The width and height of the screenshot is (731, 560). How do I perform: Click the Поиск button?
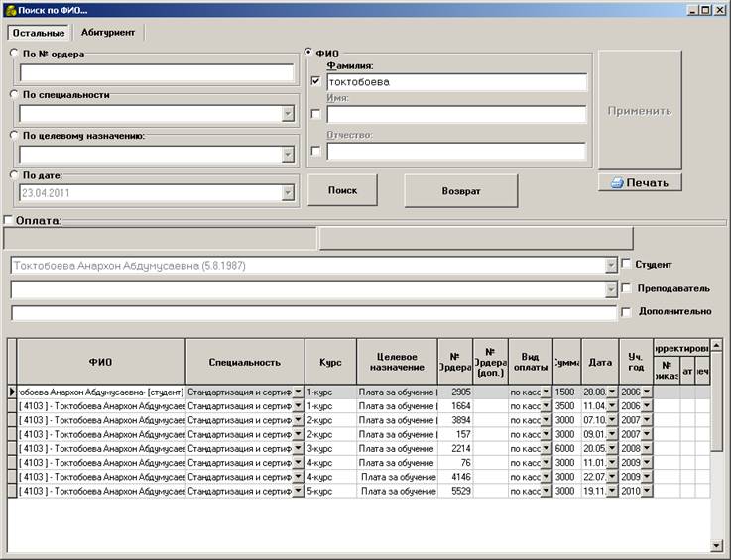point(342,190)
